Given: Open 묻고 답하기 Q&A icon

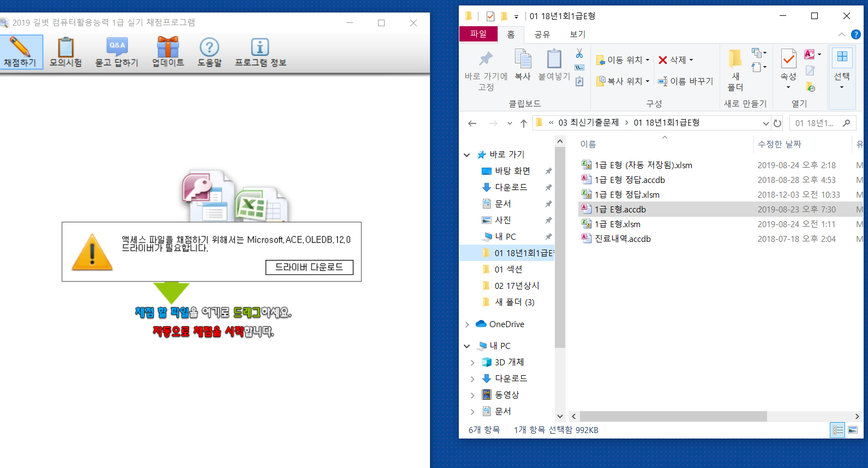Looking at the screenshot, I should (x=117, y=48).
